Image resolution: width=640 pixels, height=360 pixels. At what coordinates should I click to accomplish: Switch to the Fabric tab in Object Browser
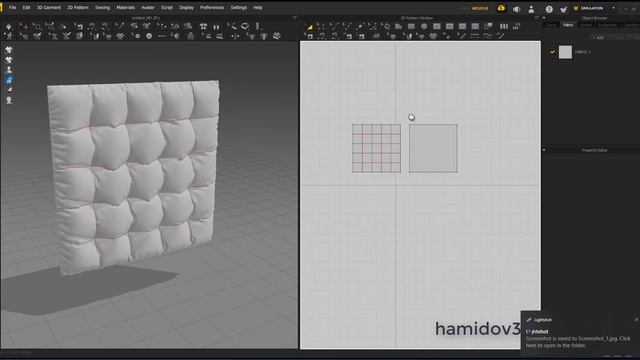[568, 25]
